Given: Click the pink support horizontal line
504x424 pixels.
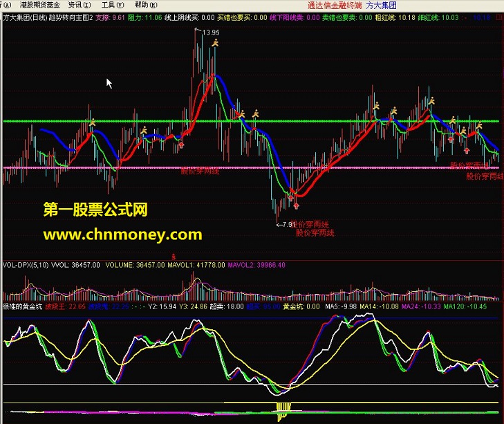Looking at the screenshot, I should coord(251,167).
